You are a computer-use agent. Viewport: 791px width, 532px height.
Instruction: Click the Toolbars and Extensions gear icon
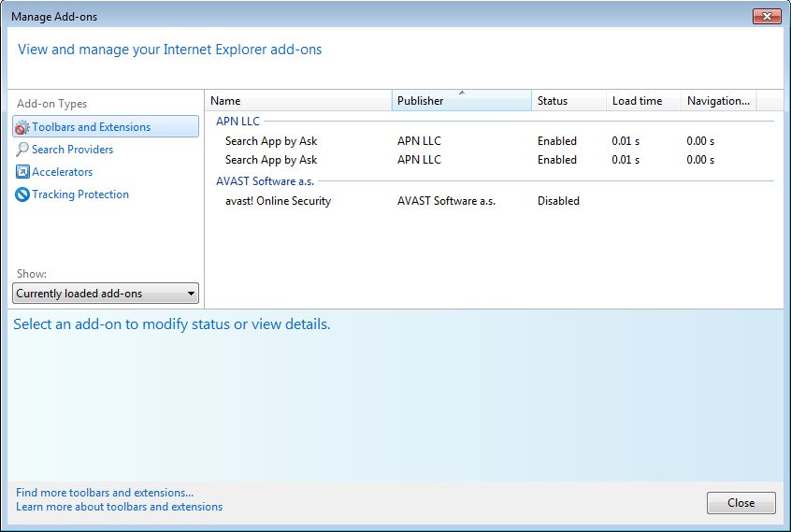pyautogui.click(x=22, y=127)
